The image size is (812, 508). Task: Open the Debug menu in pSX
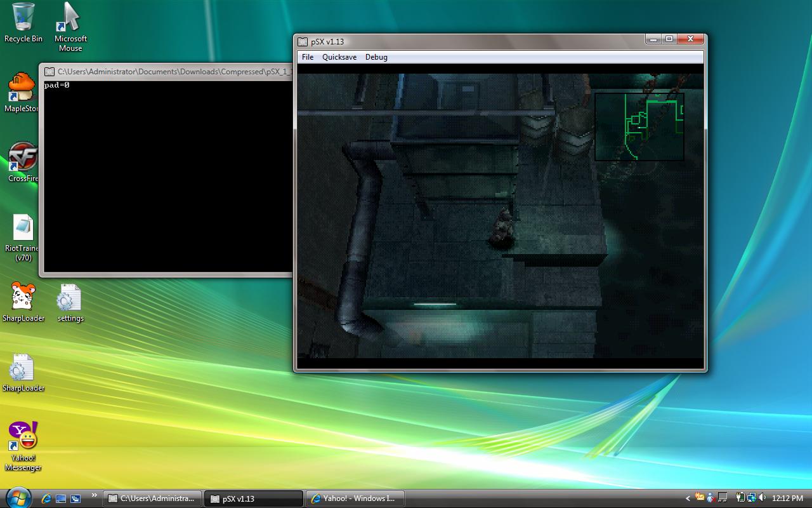pos(376,57)
